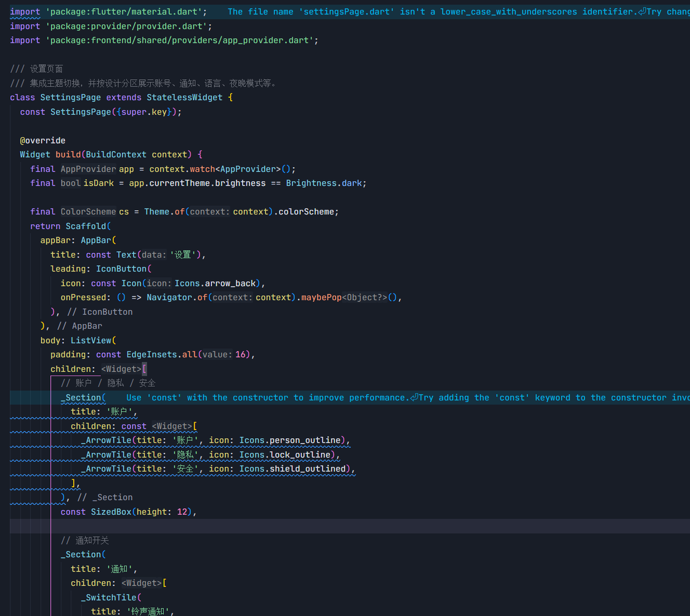Click the AppProvider type hint before app
The image size is (690, 616).
click(x=88, y=169)
